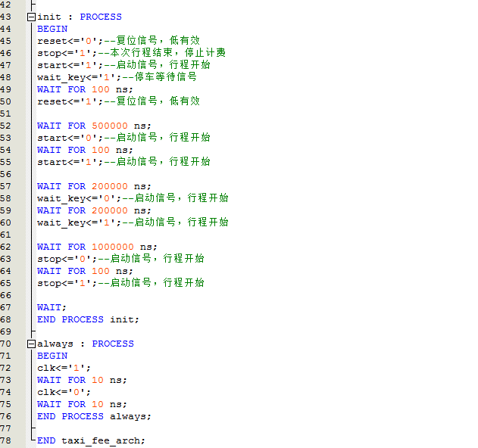Click the comment '本次行程结束，停止计费'
This screenshot has height=448, width=478.
pos(167,53)
